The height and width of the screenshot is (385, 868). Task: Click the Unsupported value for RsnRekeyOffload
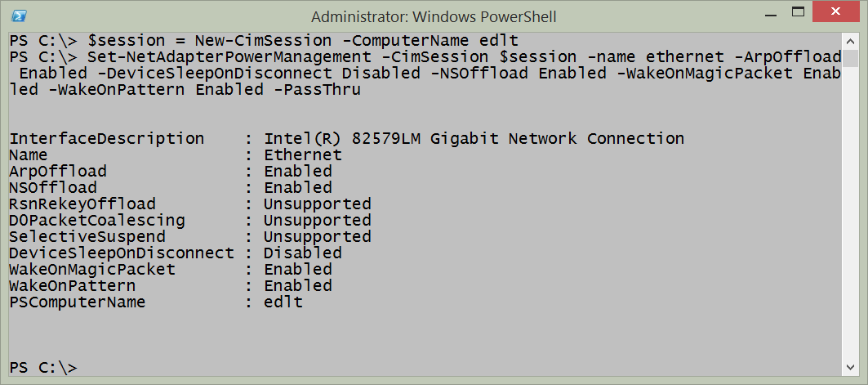coord(318,204)
